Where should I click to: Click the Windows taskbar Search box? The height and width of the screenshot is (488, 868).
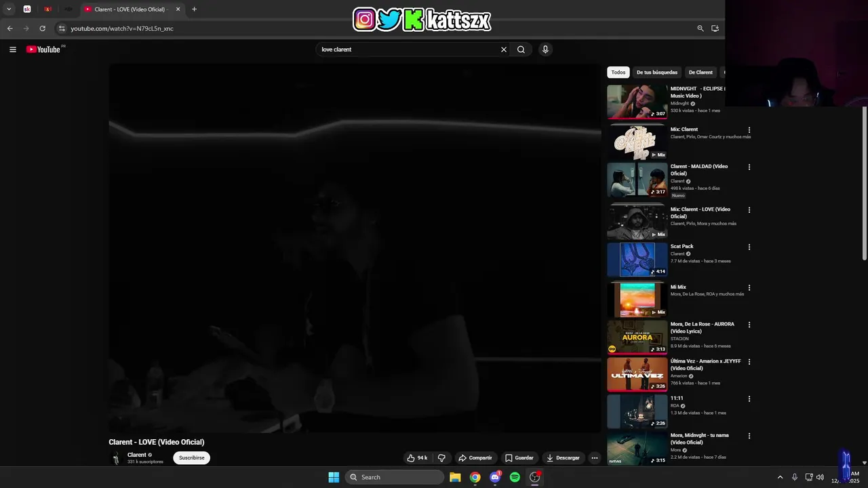[x=395, y=477]
